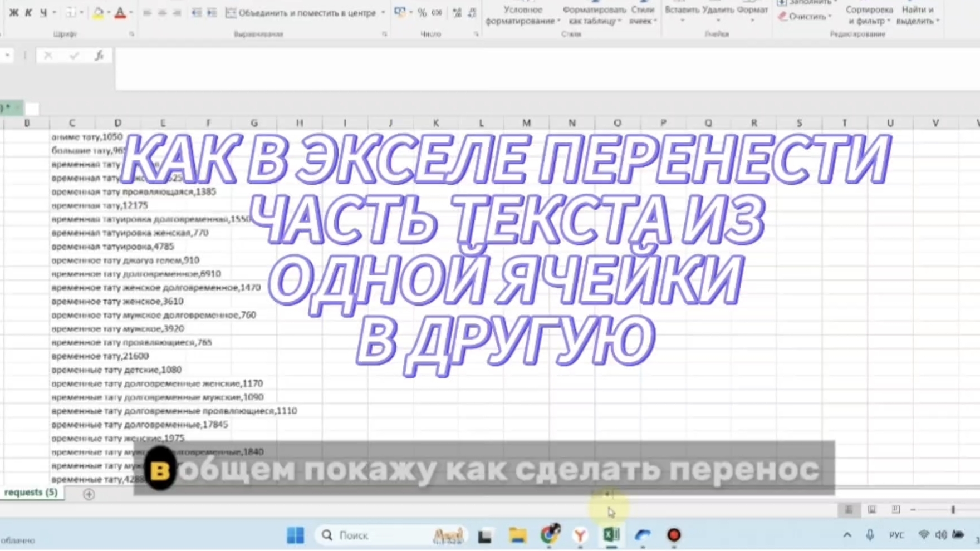Image resolution: width=980 pixels, height=551 pixels.
Task: Launch Excel from the Windows taskbar
Action: coord(611,535)
